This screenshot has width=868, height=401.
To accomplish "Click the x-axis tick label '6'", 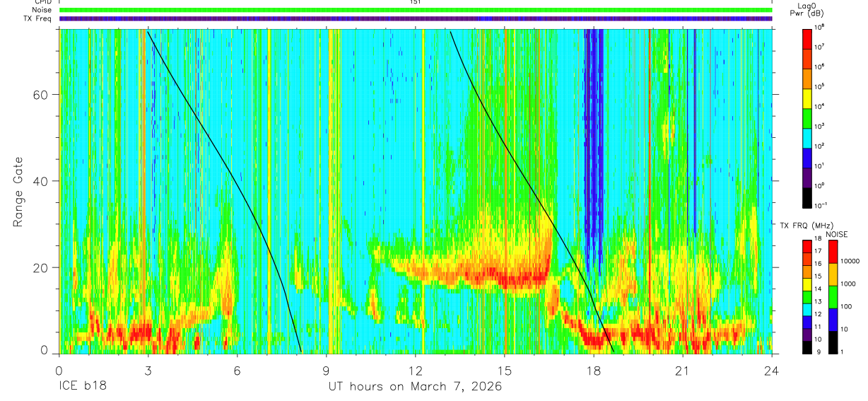I will 237,370.
